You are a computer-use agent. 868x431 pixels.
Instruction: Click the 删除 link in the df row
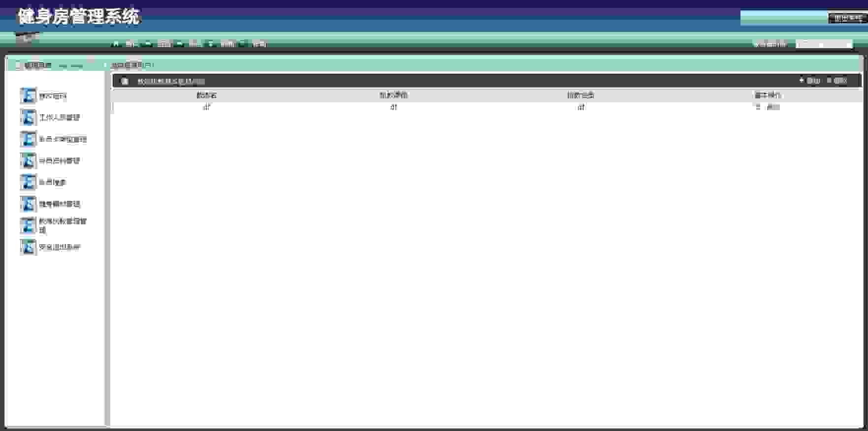click(x=773, y=107)
